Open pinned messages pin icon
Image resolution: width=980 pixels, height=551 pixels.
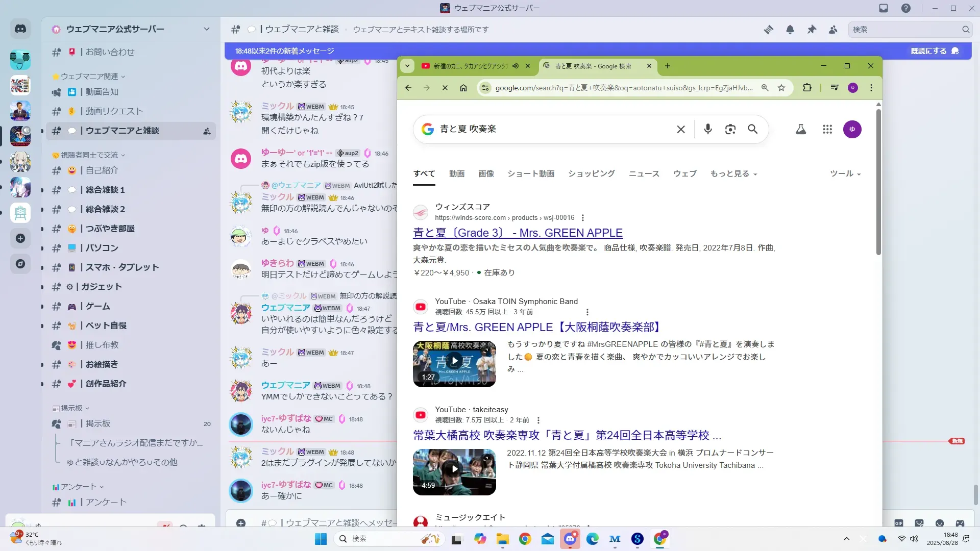[x=812, y=30]
